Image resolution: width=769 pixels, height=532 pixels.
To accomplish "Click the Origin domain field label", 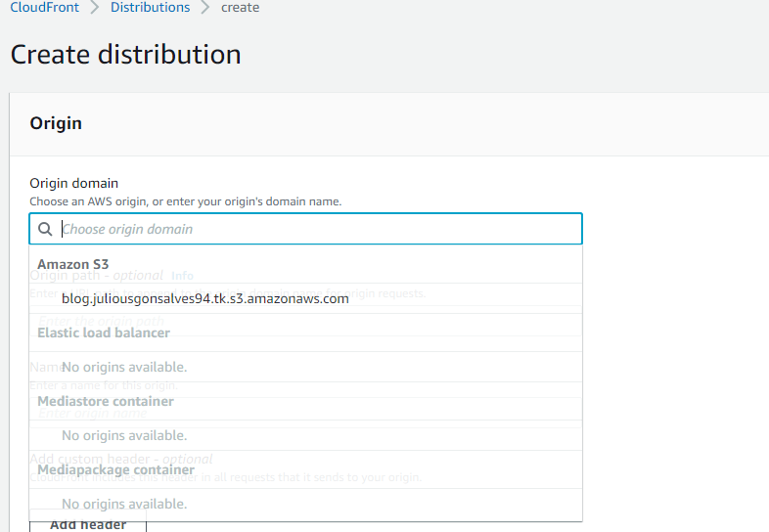I will [x=74, y=184].
